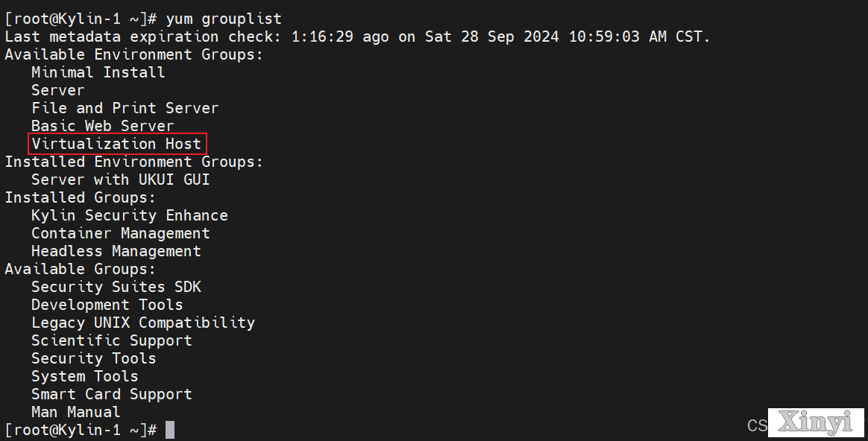The width and height of the screenshot is (868, 441).
Task: Click the Minimal Install group line
Action: click(98, 72)
